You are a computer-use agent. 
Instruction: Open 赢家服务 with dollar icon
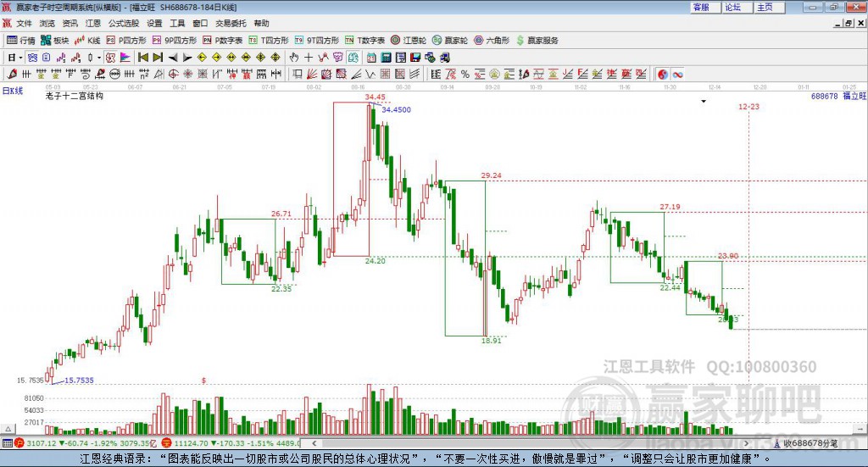537,41
